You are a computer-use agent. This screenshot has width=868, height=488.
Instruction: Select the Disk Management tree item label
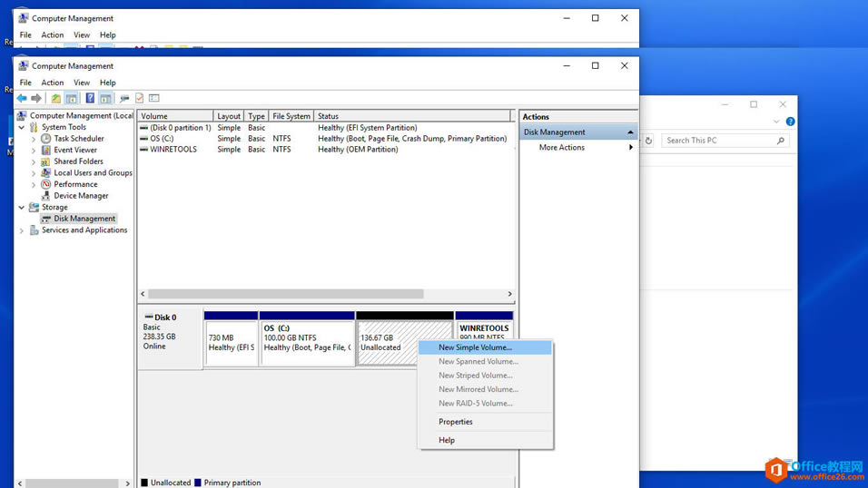tap(84, 219)
